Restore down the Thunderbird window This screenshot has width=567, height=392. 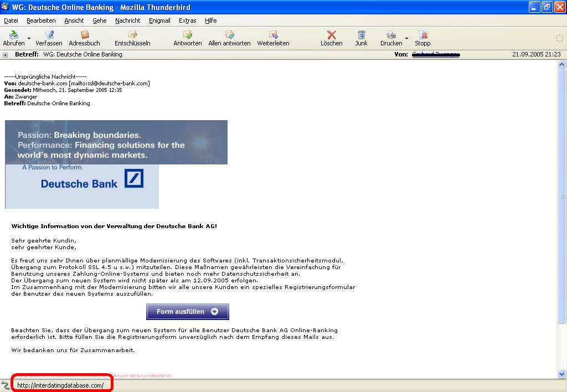coord(547,7)
